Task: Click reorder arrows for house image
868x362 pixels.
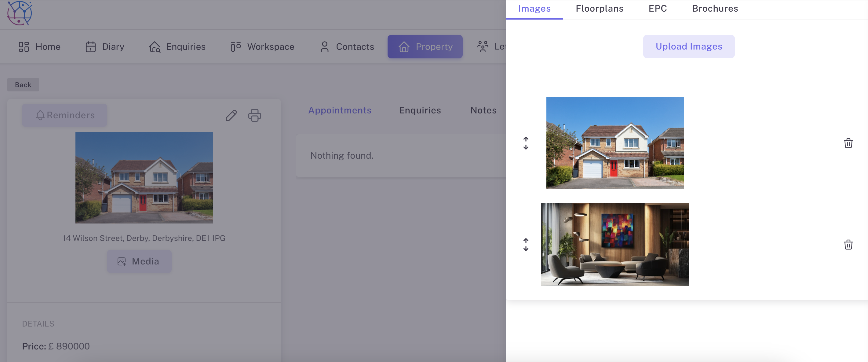Action: [526, 143]
